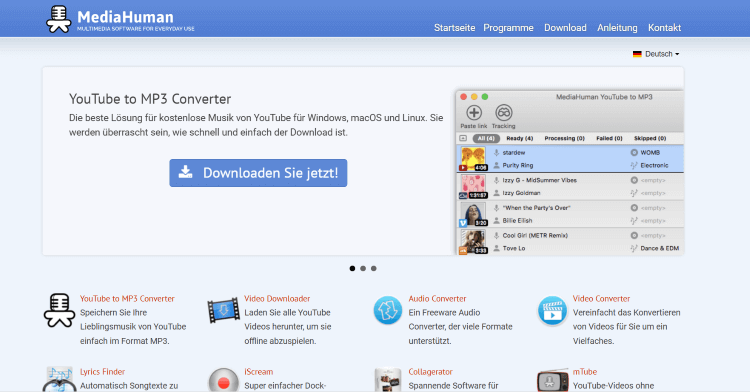The image size is (750, 392).
Task: Click the Tove Lo artist name
Action: (x=514, y=249)
